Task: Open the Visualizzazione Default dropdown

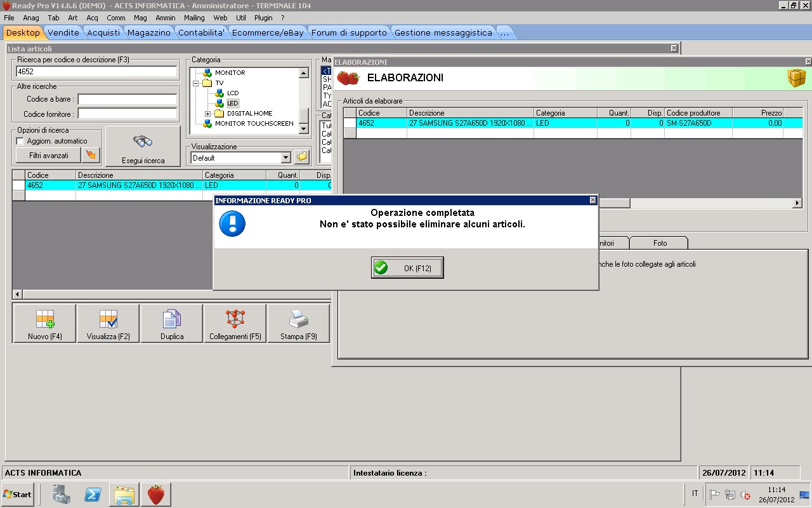Action: pos(285,157)
